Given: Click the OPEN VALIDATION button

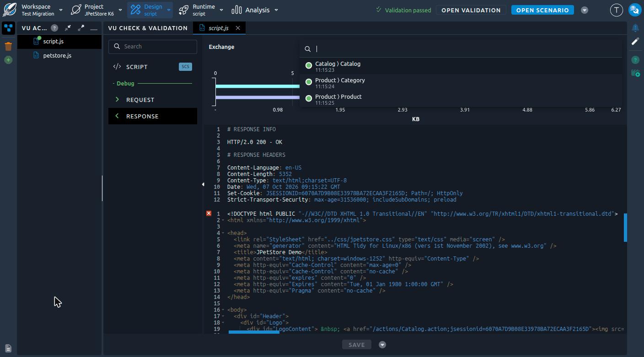Looking at the screenshot, I should (471, 10).
